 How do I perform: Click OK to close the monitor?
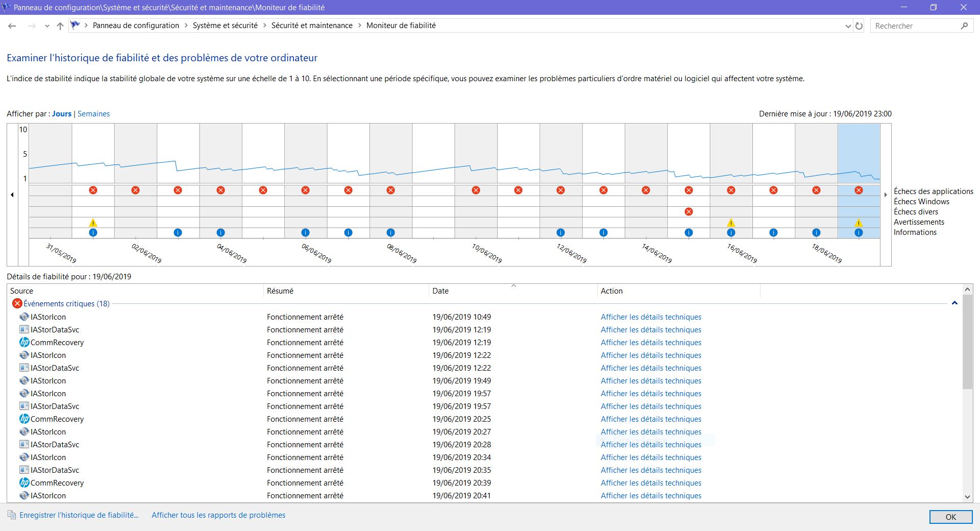click(x=951, y=517)
